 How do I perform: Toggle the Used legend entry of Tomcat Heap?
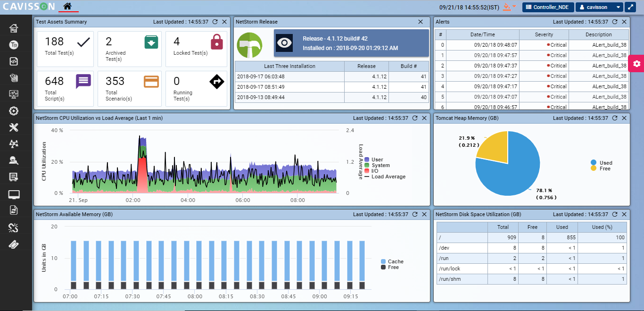point(602,163)
